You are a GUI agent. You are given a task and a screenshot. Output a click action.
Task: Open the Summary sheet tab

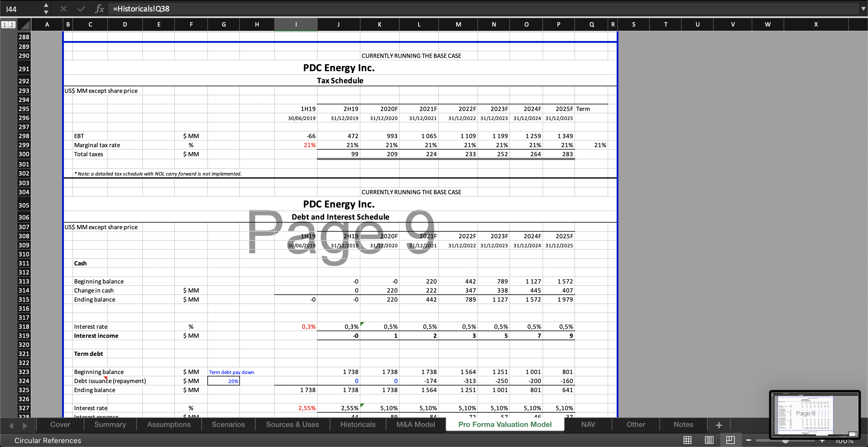pos(110,424)
